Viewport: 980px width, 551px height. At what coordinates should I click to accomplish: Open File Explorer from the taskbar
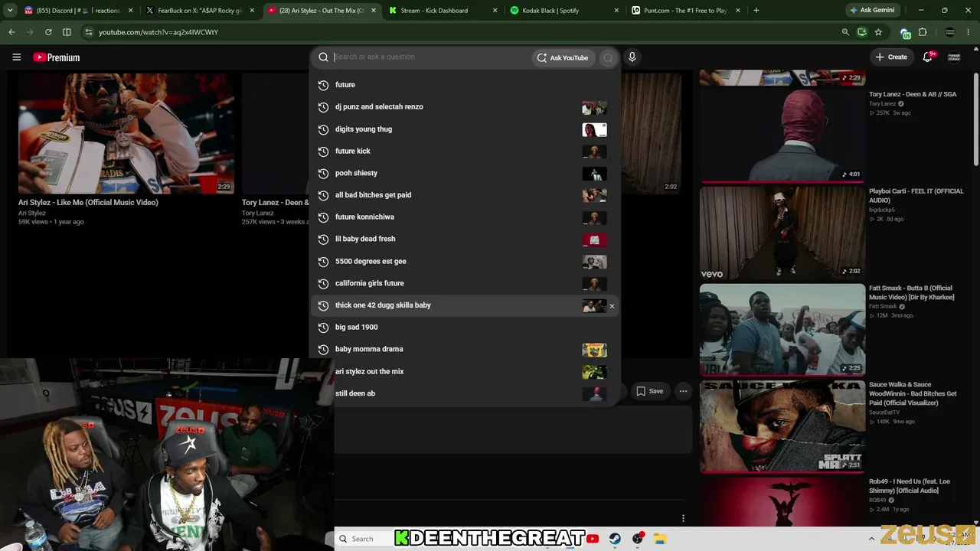tap(660, 539)
